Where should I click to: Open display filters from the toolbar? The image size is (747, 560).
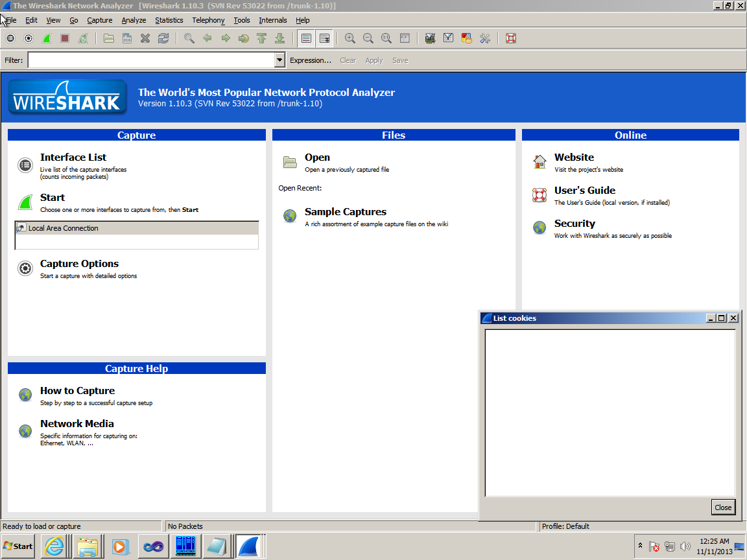coord(448,39)
